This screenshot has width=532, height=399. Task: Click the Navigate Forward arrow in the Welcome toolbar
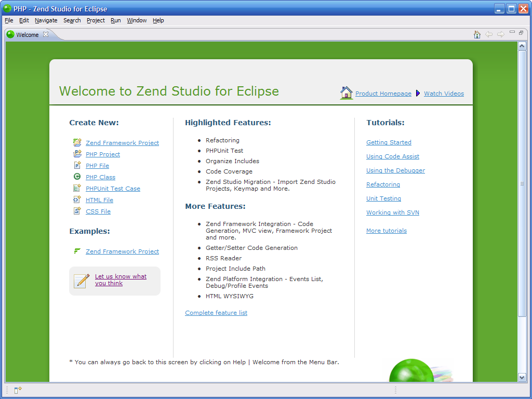coord(500,34)
